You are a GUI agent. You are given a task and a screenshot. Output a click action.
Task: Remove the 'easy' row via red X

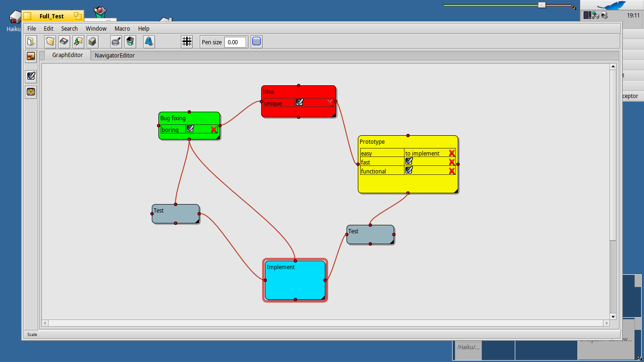452,153
